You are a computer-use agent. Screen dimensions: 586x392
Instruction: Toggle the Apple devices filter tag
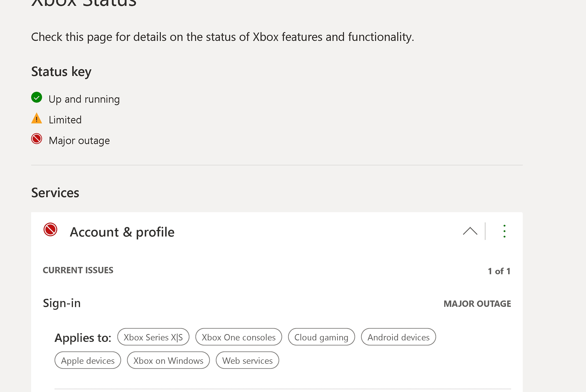[x=88, y=360]
